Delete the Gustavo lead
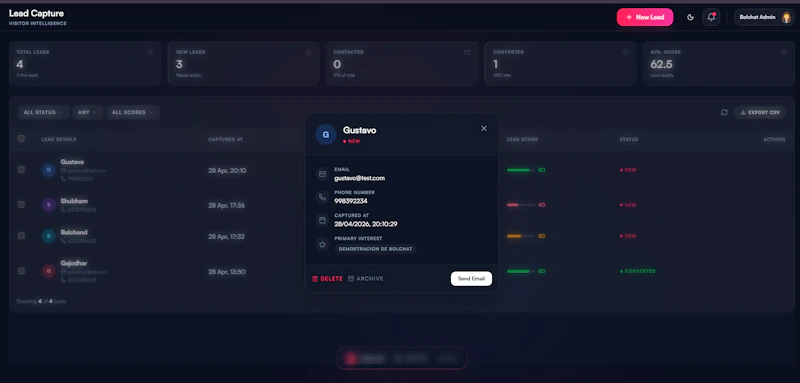The height and width of the screenshot is (383, 800). 327,279
